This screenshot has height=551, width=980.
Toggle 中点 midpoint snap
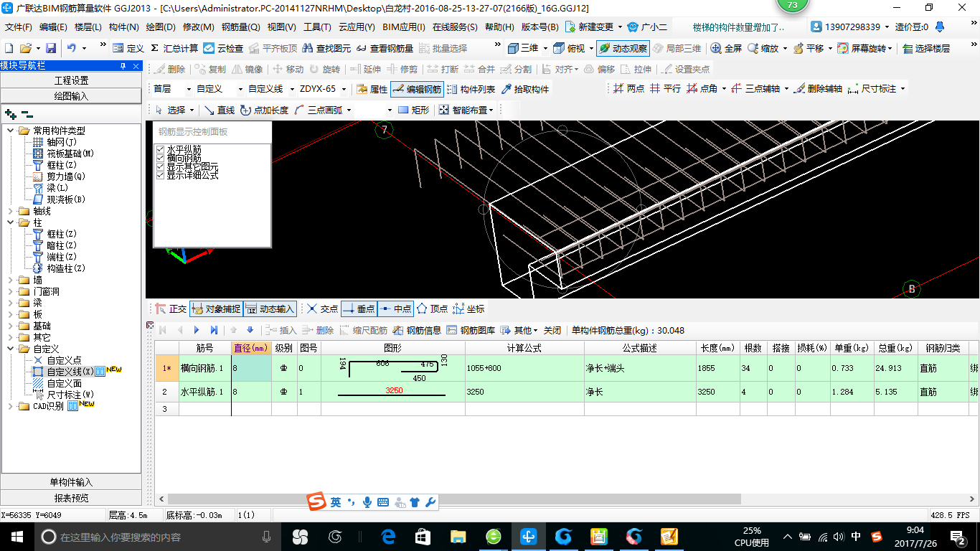coord(395,309)
